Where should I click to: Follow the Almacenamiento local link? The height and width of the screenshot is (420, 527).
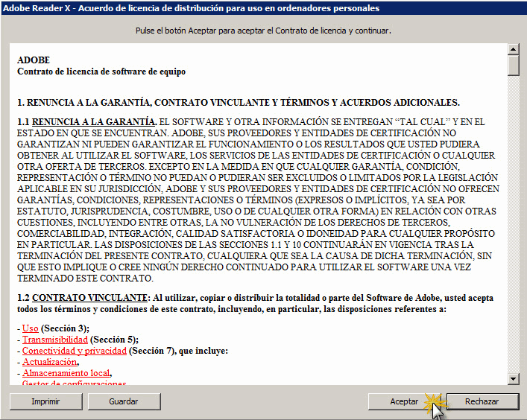pyautogui.click(x=66, y=373)
